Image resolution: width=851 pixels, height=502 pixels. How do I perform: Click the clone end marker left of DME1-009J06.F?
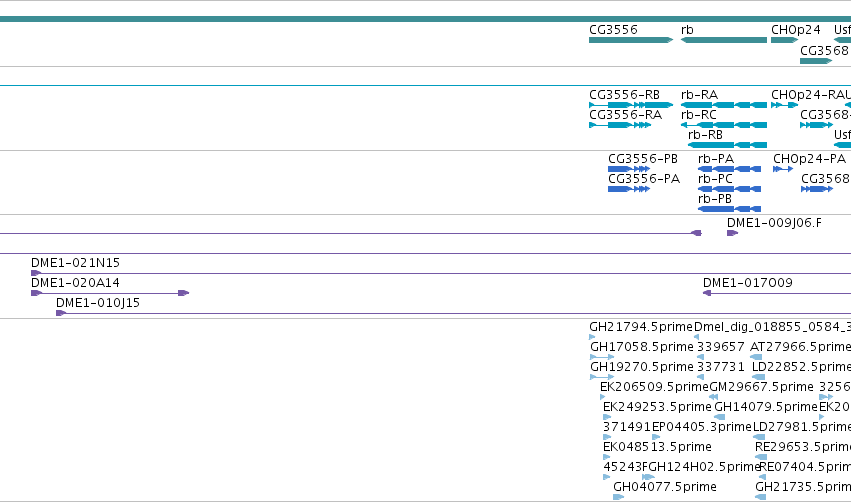[696, 233]
